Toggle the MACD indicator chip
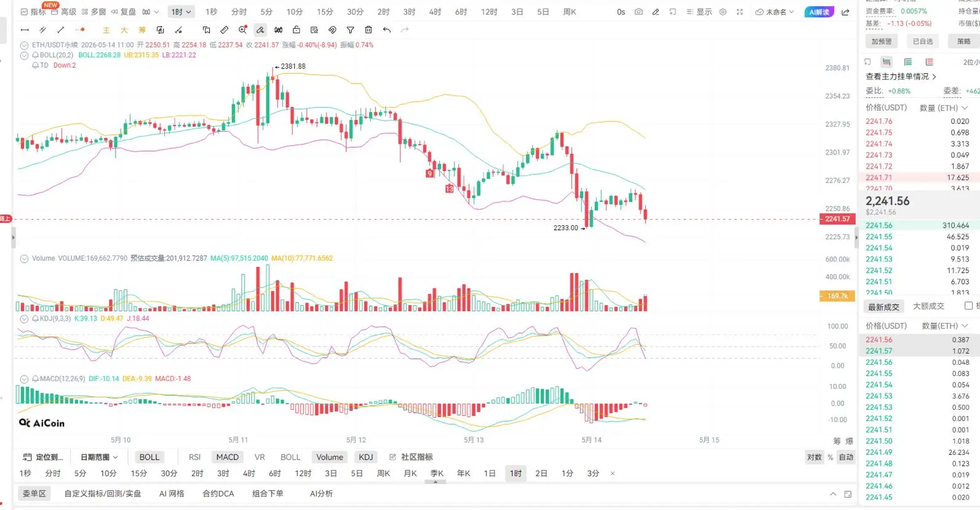 [228, 457]
